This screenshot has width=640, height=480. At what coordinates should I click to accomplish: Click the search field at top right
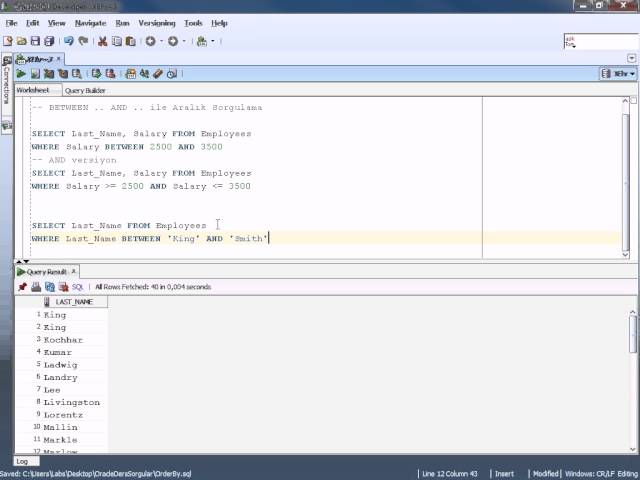(601, 41)
